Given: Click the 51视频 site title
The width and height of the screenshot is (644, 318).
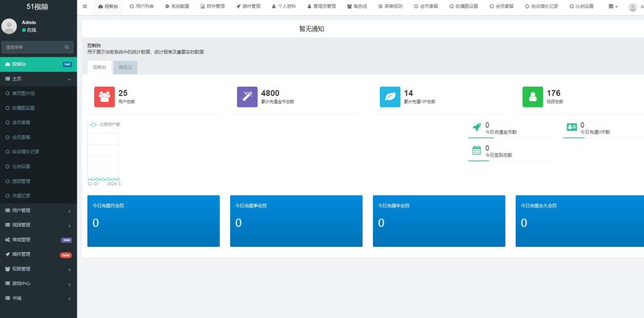Looking at the screenshot, I should click(x=38, y=6).
